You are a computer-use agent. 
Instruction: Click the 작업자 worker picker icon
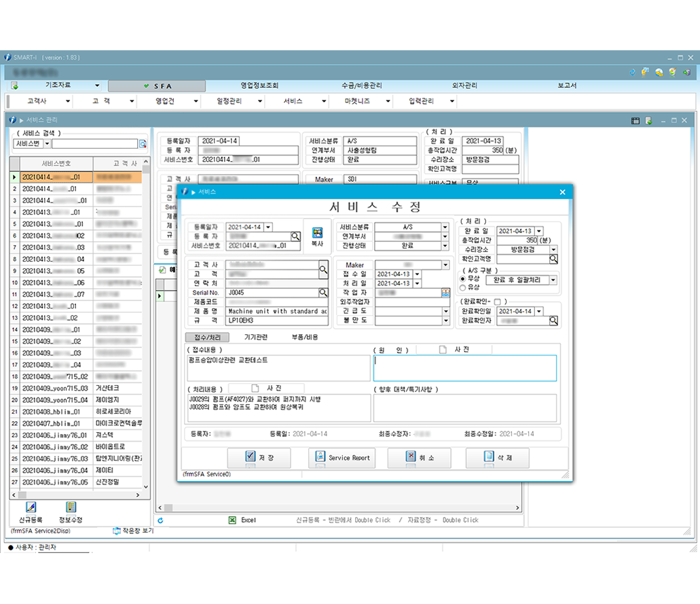[x=445, y=293]
